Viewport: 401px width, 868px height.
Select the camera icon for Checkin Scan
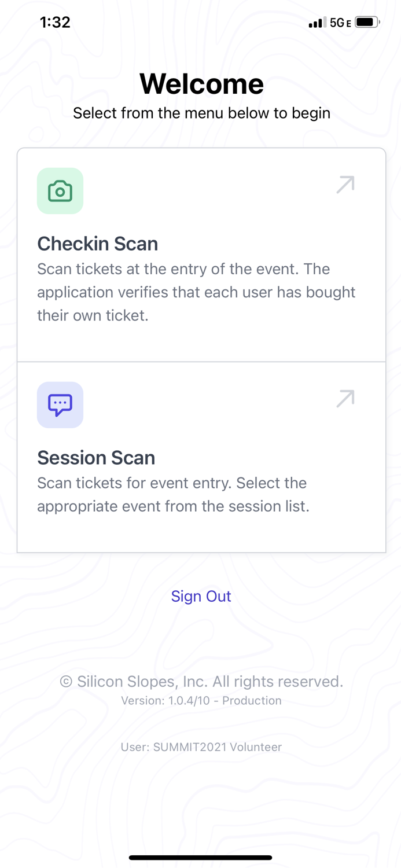click(x=60, y=191)
